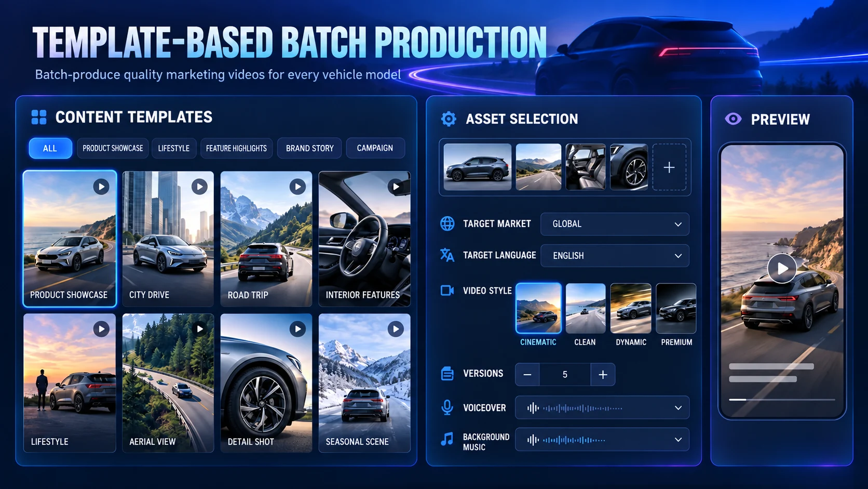Click the Background Music note icon
The width and height of the screenshot is (868, 489).
(x=447, y=440)
